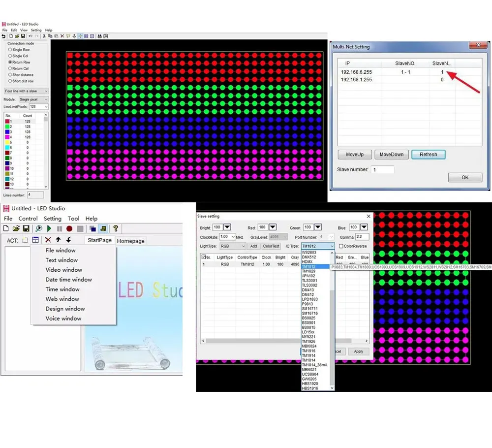Click the Refresh button in Multi-Net Setting

click(429, 155)
